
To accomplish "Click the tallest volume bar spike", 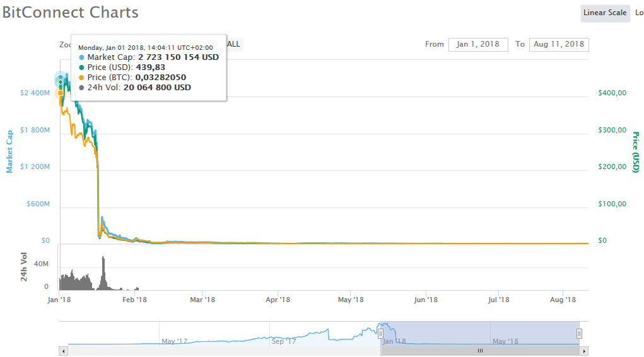I will (103, 273).
